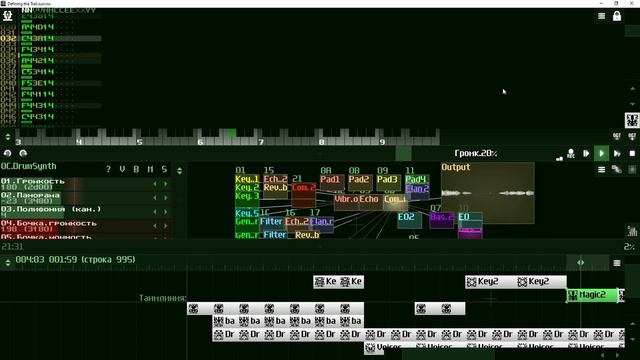Adjust the 04.Бочка.громкость slider
This screenshot has width=640, height=360.
[x=85, y=226]
